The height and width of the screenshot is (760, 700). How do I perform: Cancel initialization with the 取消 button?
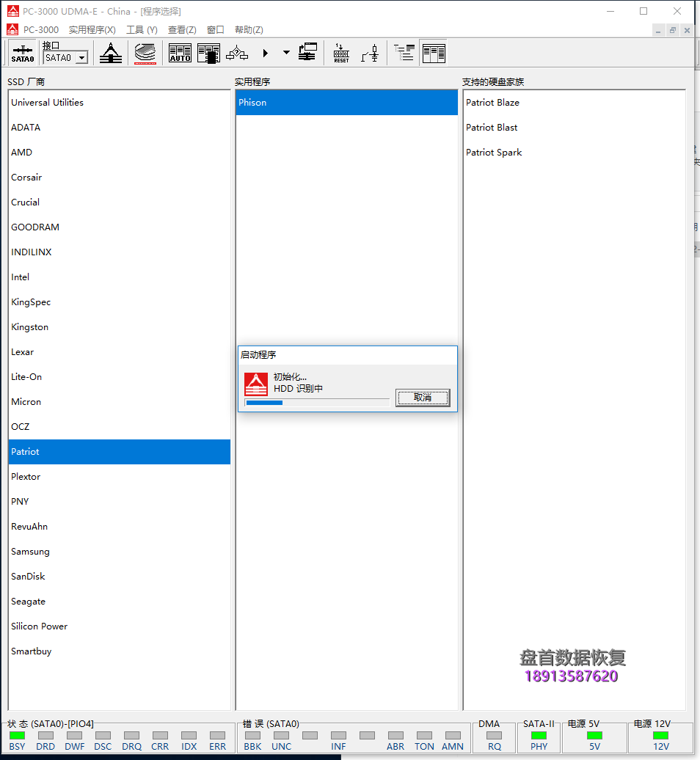point(423,398)
